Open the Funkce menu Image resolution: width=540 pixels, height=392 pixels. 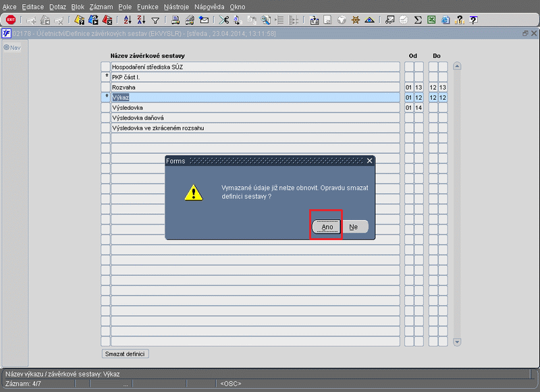147,7
